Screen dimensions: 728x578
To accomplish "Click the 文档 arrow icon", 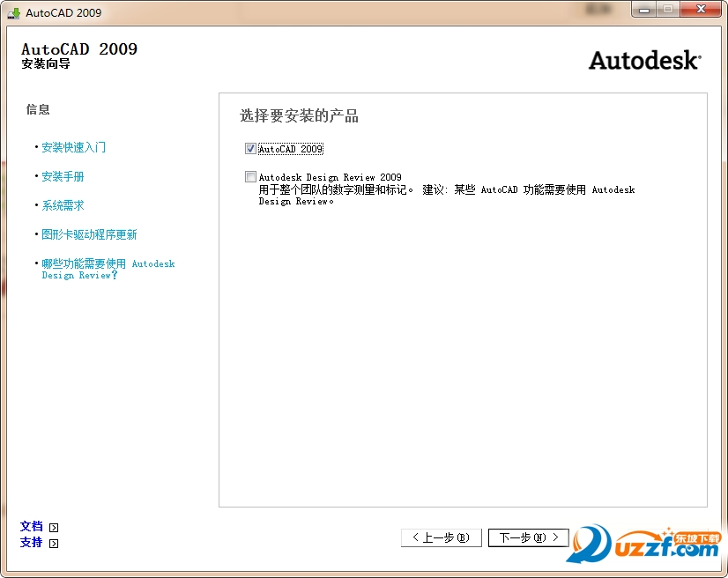I will pyautogui.click(x=54, y=528).
